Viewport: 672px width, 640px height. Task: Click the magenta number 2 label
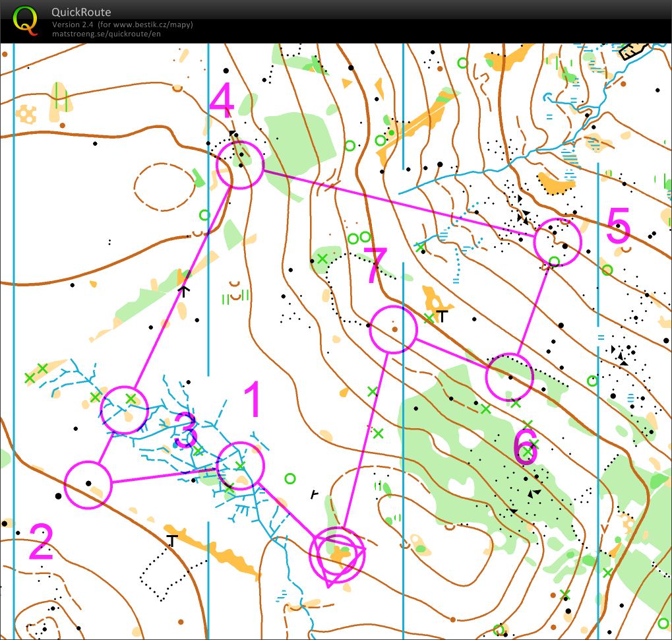coord(41,542)
